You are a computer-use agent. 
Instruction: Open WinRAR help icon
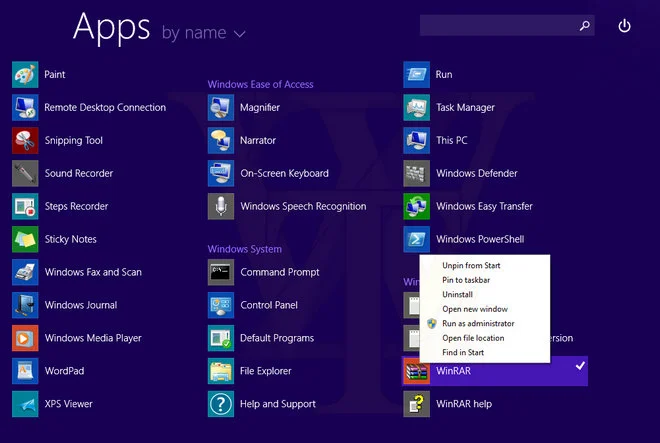point(417,404)
